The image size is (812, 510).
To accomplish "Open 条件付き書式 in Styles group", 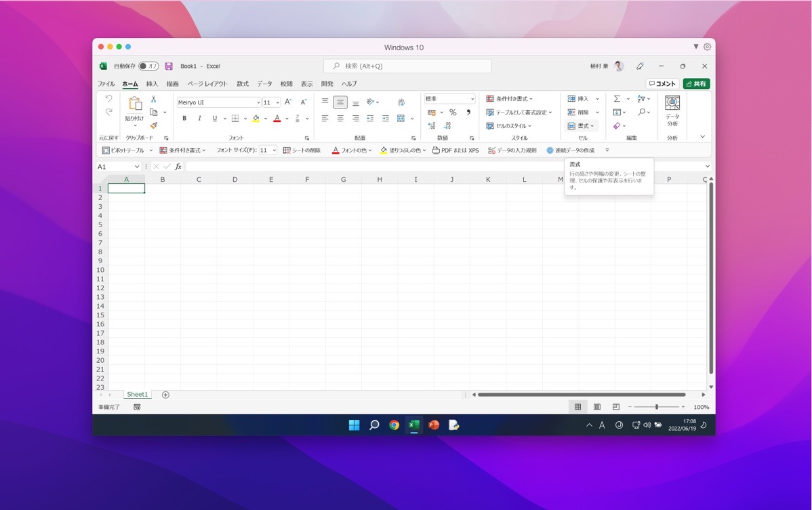I will coord(509,98).
